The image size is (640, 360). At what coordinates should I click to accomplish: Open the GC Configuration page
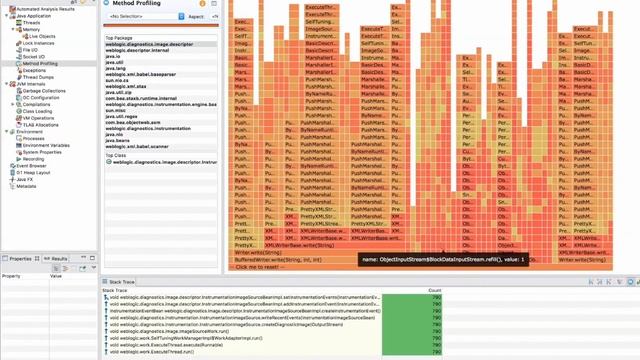41,98
